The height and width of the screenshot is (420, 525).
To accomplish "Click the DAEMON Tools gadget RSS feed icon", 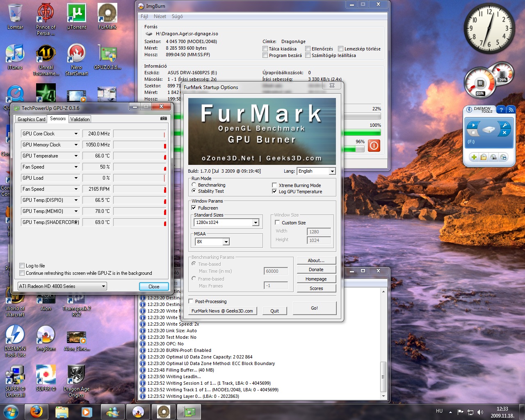I will [x=511, y=110].
